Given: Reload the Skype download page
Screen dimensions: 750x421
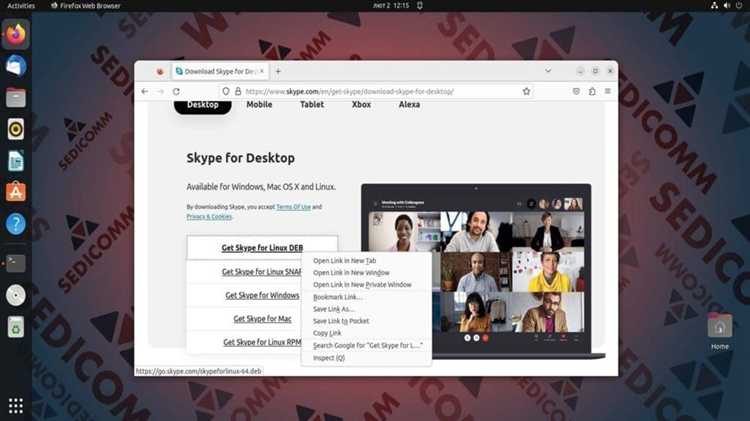Looking at the screenshot, I should click(176, 91).
